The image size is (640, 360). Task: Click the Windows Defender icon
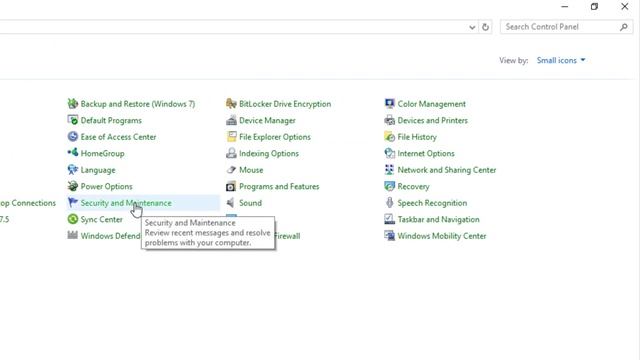[73, 236]
